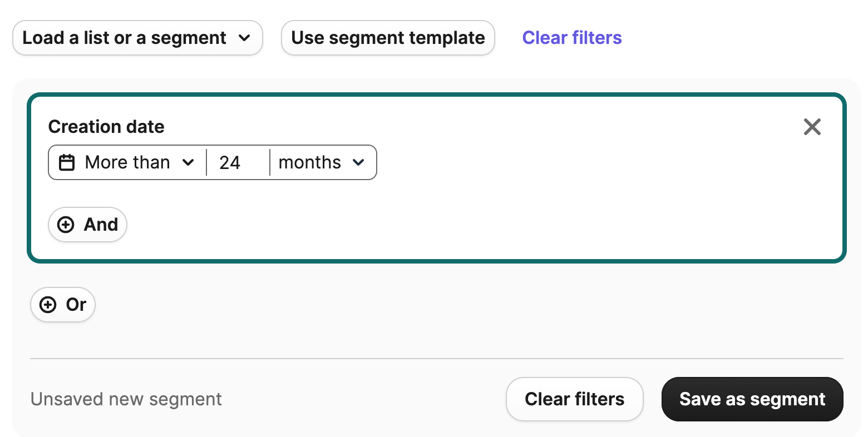Click chevron on Load a list or segment

point(244,38)
